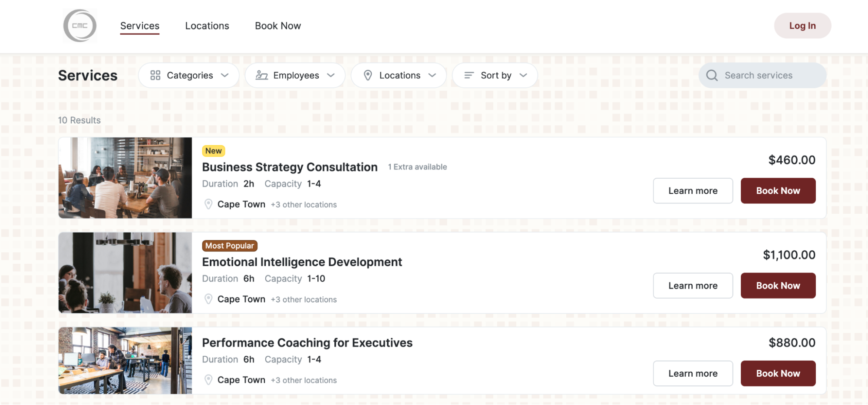The width and height of the screenshot is (868, 405).
Task: Learn more about Performance Coaching for Executives
Action: (x=693, y=373)
